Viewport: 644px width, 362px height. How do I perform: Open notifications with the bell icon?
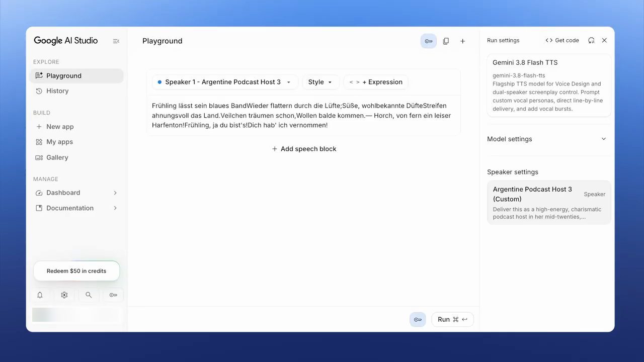(40, 295)
